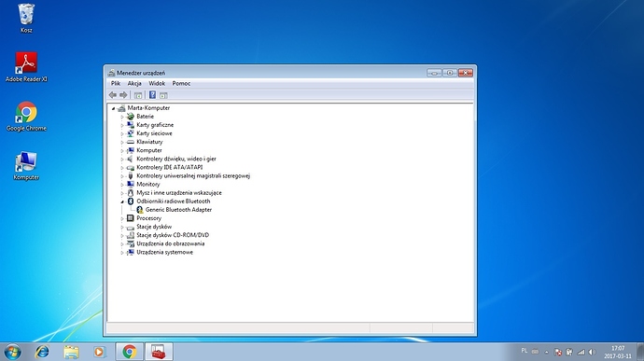Open the Akcja menu
Screen dimensions: 644x361
click(134, 83)
